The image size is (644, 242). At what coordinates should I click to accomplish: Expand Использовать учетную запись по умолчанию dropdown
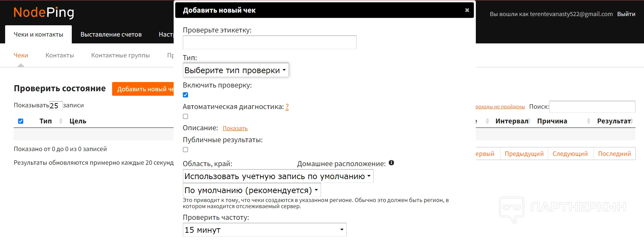278,176
